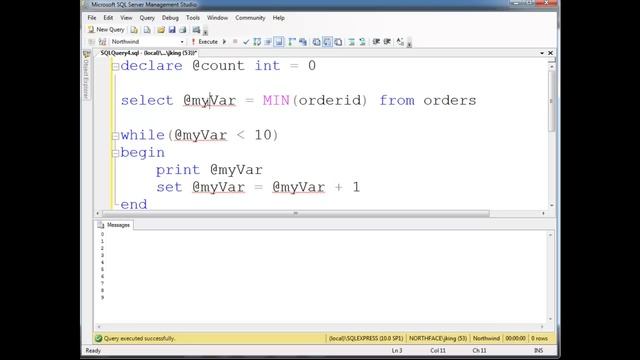Click the Change Connection icon
The width and height of the screenshot is (640, 360).
click(x=102, y=42)
